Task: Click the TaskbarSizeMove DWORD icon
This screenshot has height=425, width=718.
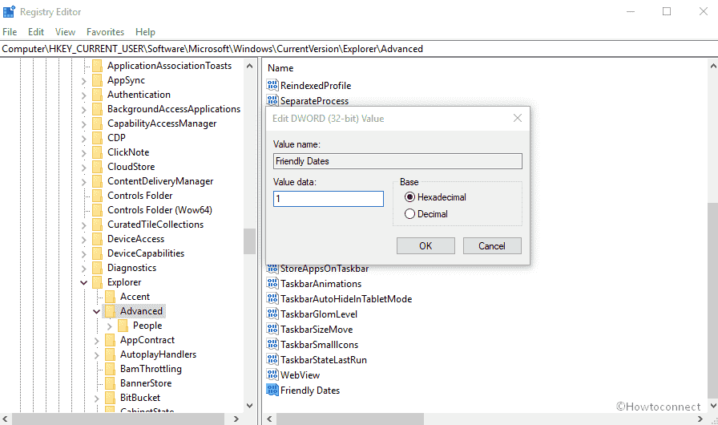Action: [272, 329]
